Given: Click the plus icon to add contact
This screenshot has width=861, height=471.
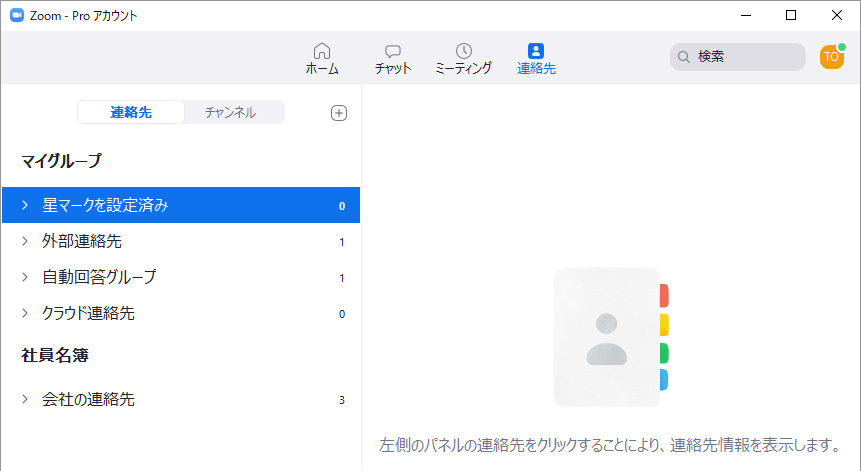Looking at the screenshot, I should pos(339,113).
